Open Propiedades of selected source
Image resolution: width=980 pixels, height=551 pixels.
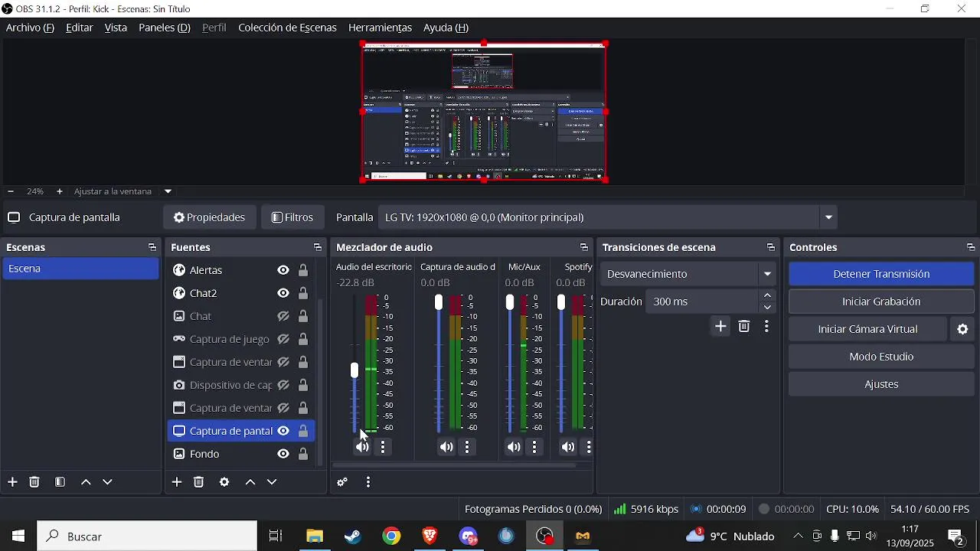pos(210,218)
